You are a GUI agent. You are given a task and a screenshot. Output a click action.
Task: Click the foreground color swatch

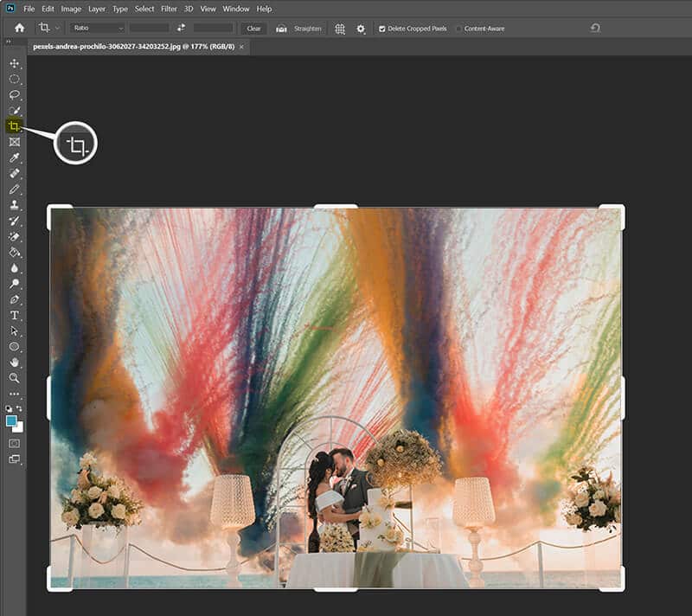click(10, 420)
